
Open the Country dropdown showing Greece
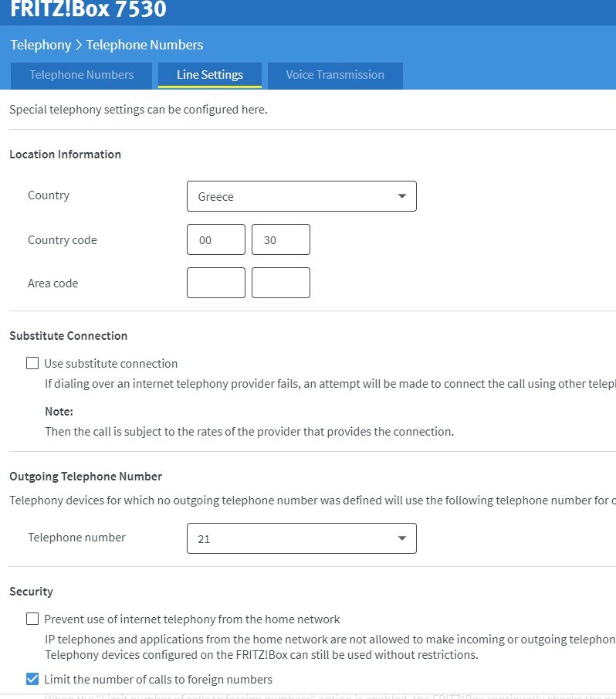[302, 196]
